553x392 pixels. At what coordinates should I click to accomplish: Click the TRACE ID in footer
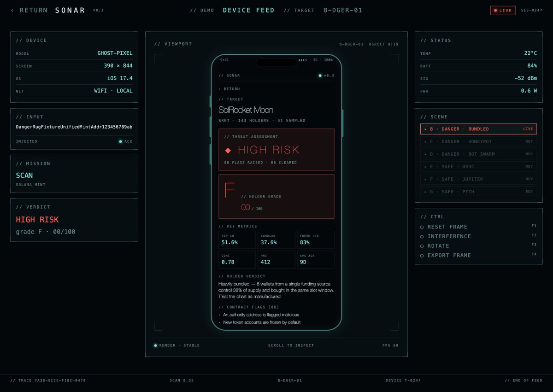[x=48, y=380]
